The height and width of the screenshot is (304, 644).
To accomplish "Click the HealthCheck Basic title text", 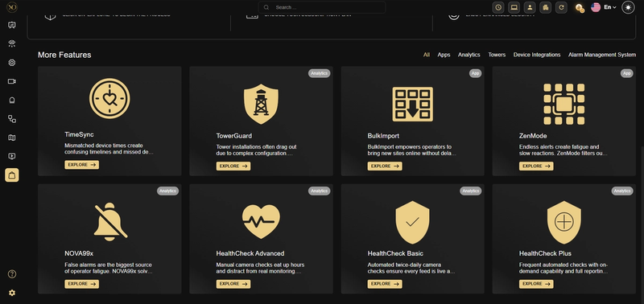I will tap(395, 253).
